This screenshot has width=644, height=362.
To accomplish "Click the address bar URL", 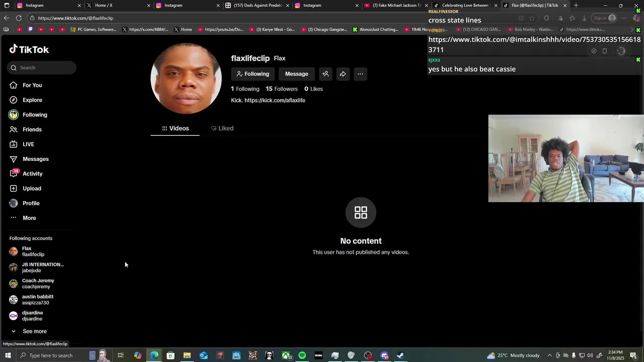I will [75, 18].
